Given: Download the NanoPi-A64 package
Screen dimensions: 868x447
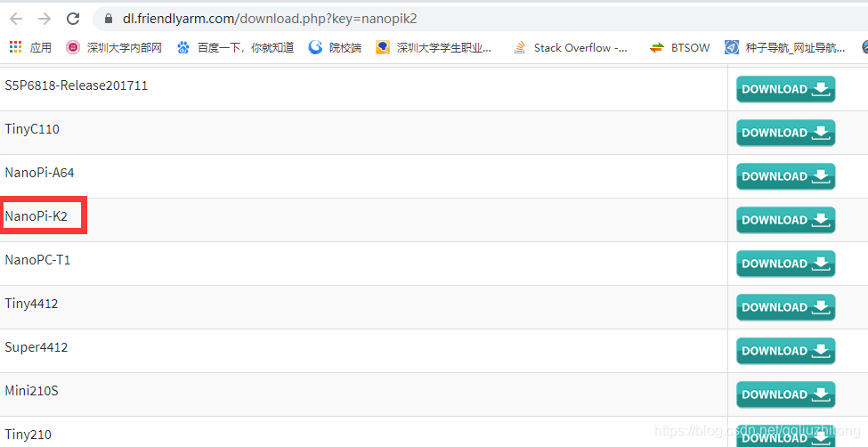Looking at the screenshot, I should point(785,176).
